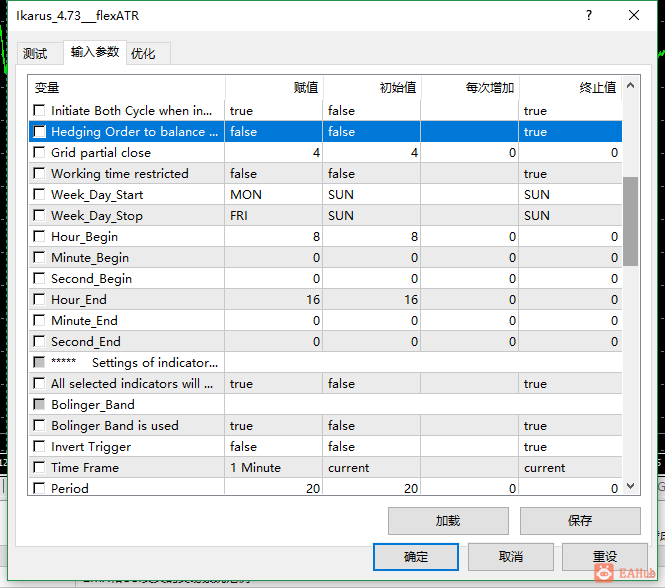Open Initiate Both Cycle value true
The height and width of the screenshot is (588, 665).
click(x=274, y=110)
